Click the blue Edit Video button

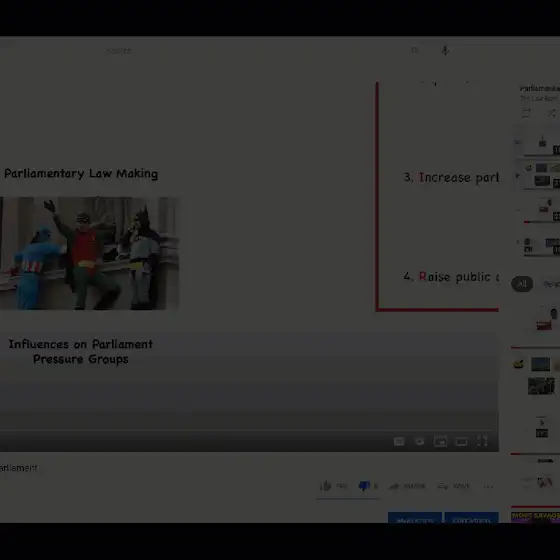[x=471, y=518]
